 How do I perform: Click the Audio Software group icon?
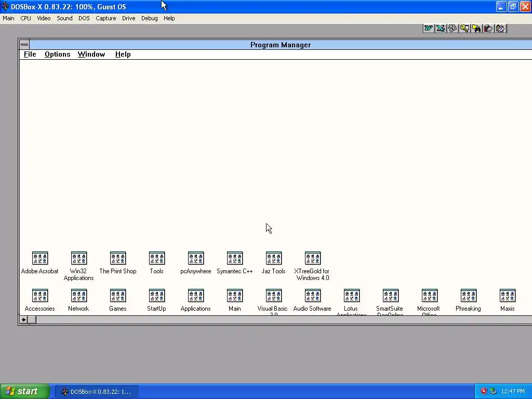(313, 296)
